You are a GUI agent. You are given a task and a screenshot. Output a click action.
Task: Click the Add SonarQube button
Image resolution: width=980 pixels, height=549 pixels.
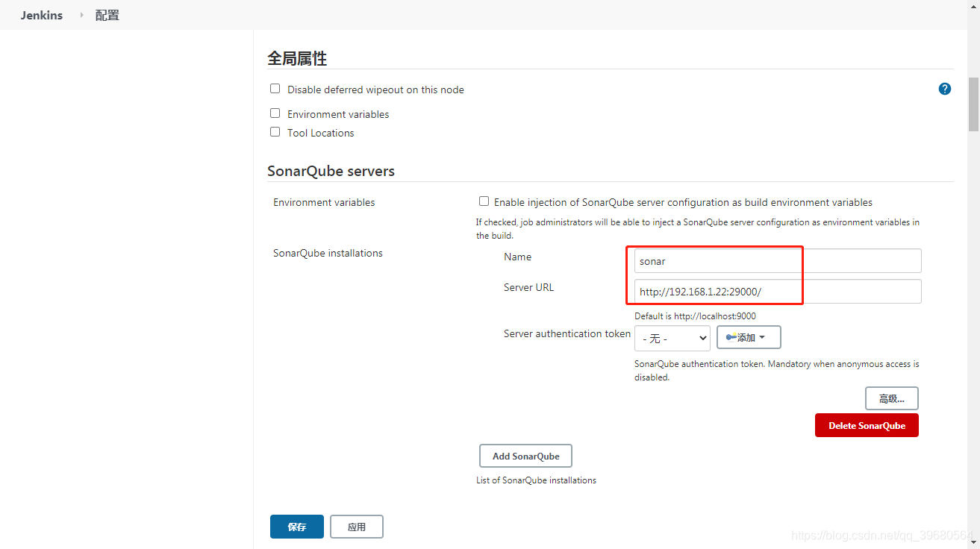click(x=525, y=456)
